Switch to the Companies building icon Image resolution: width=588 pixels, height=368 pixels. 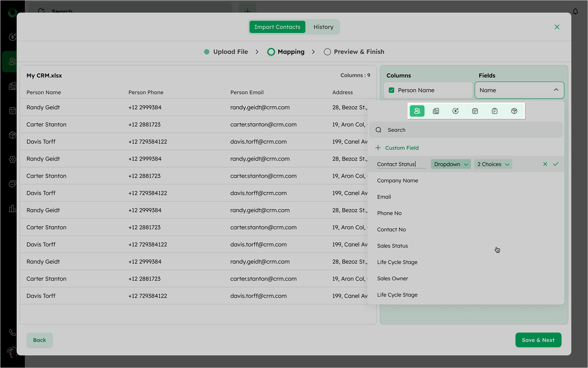pyautogui.click(x=436, y=111)
